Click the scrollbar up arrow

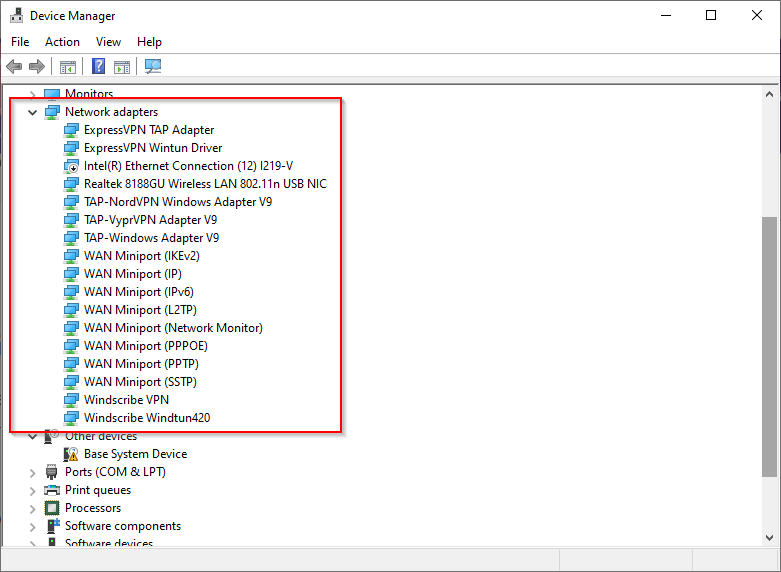click(769, 94)
